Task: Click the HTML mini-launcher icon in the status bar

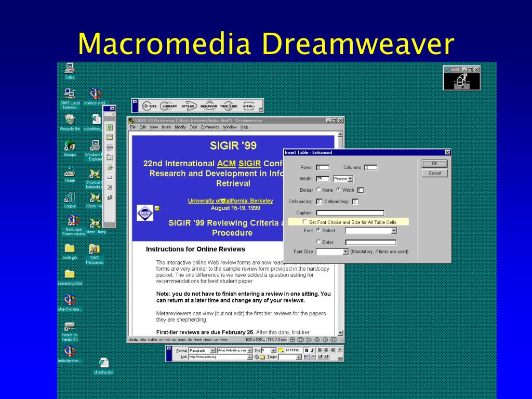Action: point(334,340)
